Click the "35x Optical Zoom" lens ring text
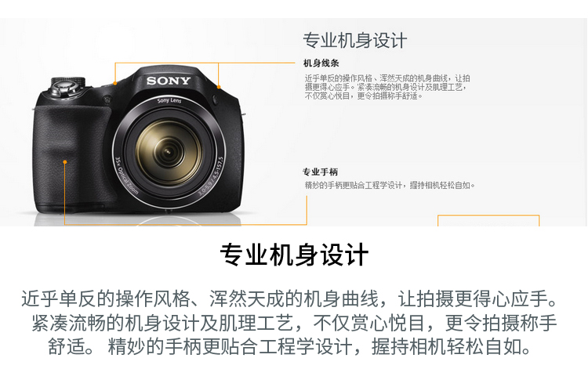Viewport: 588px width, 387px height. tap(126, 176)
